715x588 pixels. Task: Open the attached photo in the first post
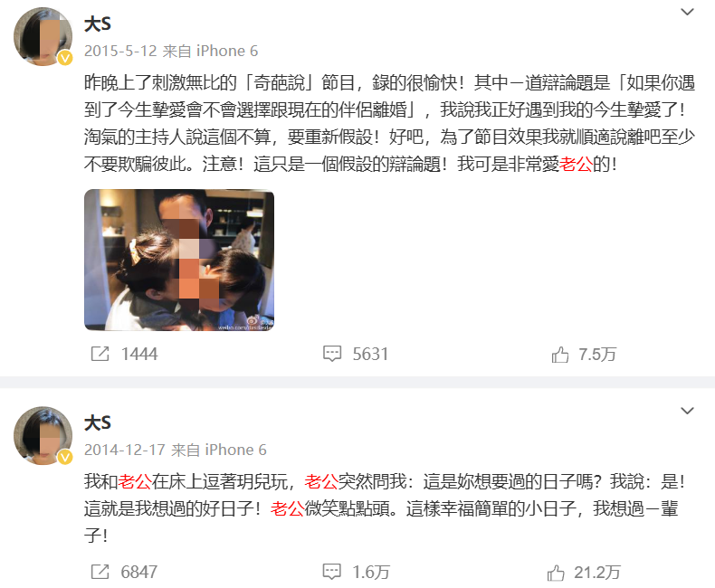(x=179, y=260)
